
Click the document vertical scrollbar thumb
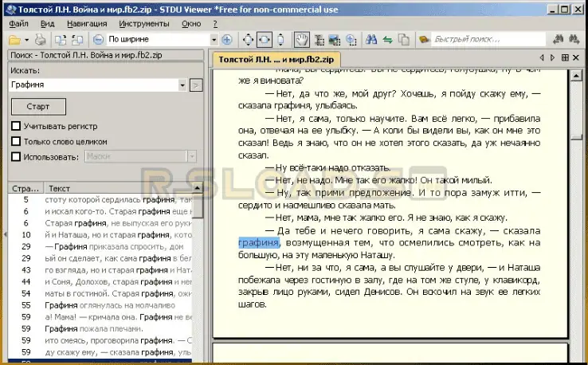(576, 137)
